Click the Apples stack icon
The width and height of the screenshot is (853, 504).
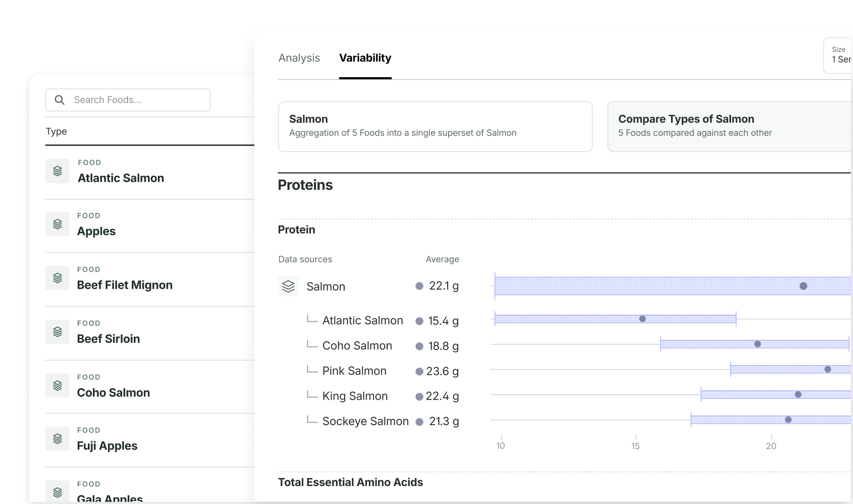coord(57,224)
